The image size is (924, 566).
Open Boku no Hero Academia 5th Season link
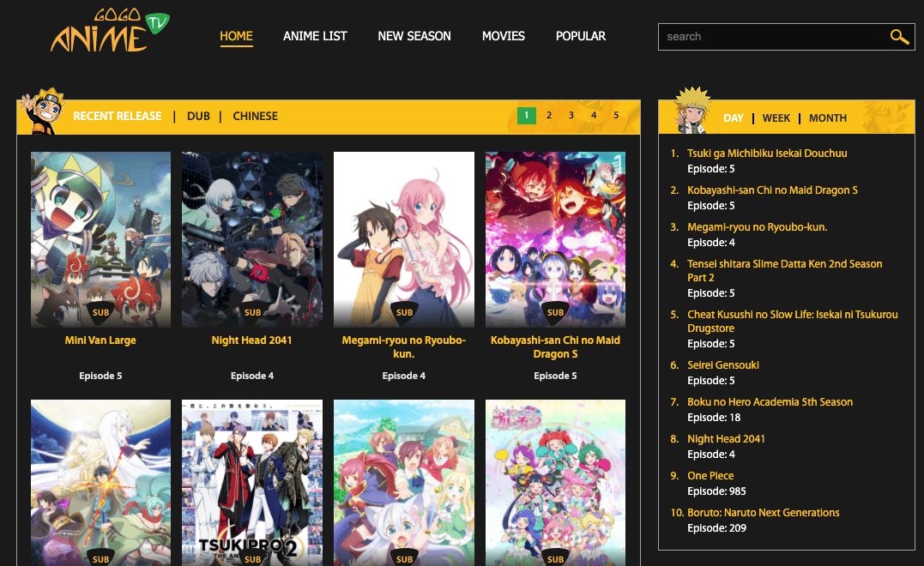coord(770,401)
